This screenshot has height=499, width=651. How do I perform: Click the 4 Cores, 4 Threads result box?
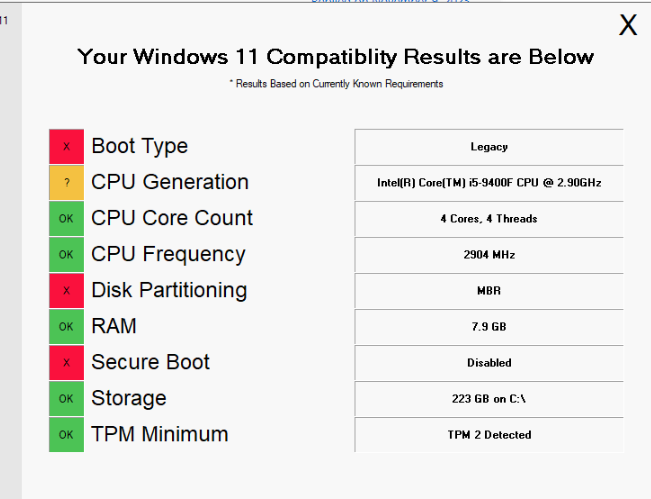pyautogui.click(x=489, y=219)
